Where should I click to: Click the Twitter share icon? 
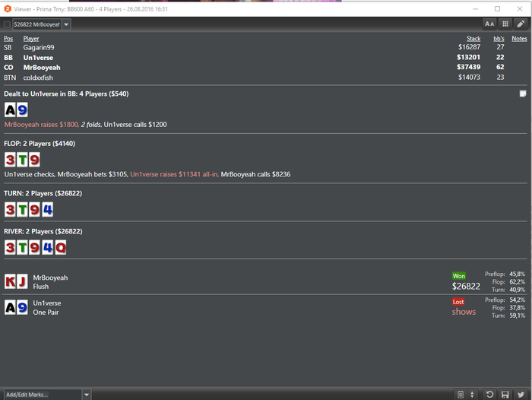pyautogui.click(x=521, y=394)
